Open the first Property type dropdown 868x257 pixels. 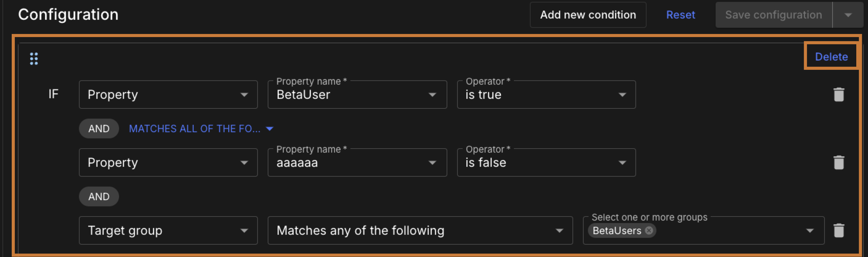pos(245,95)
